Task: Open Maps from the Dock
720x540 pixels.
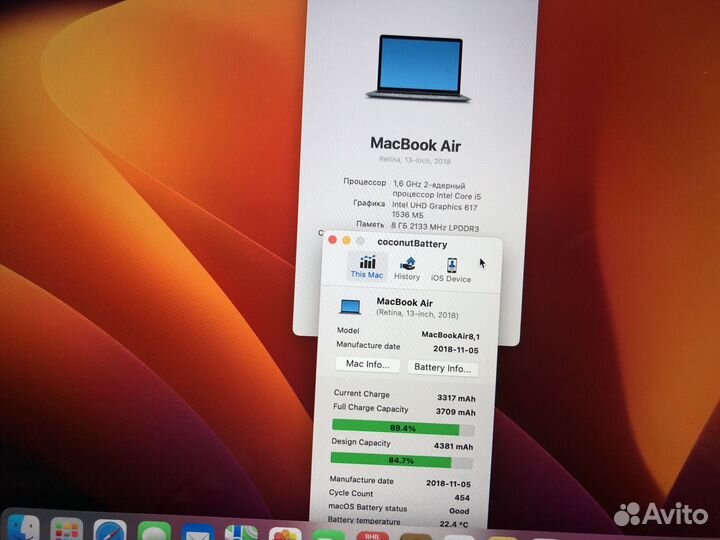Action: pos(241,533)
